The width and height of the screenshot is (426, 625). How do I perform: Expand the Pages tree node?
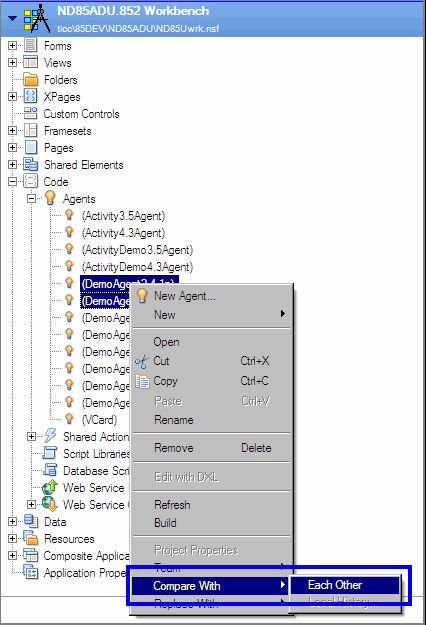12,147
